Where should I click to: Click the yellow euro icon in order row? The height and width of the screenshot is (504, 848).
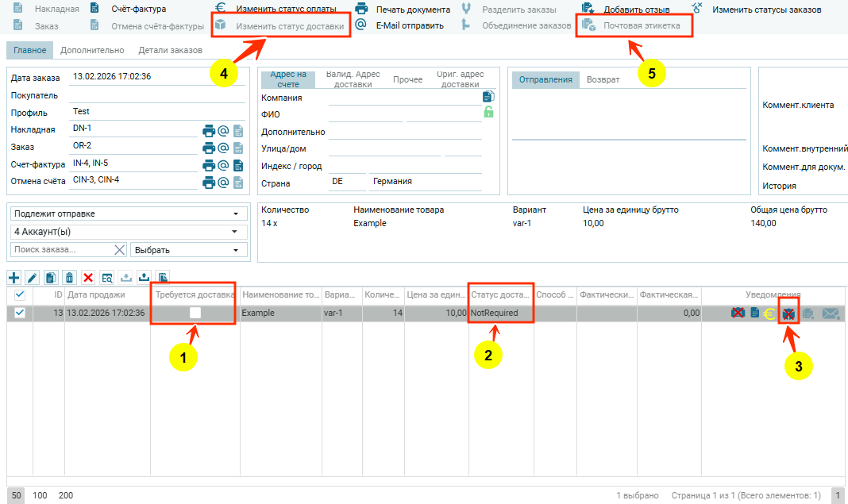(x=769, y=314)
